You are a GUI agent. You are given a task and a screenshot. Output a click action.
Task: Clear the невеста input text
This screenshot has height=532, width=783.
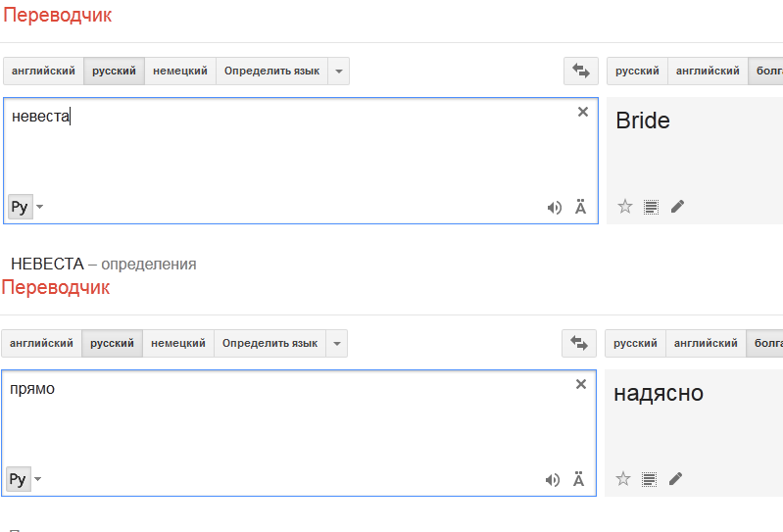pyautogui.click(x=583, y=112)
